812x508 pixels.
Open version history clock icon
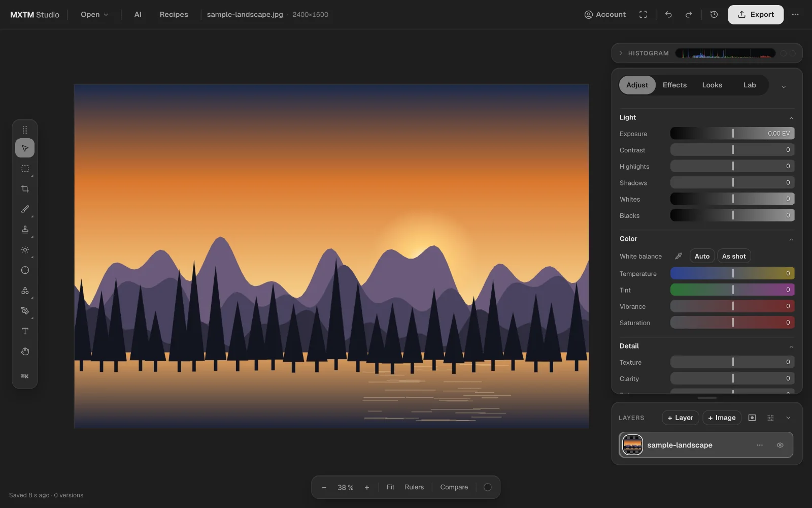pos(714,14)
